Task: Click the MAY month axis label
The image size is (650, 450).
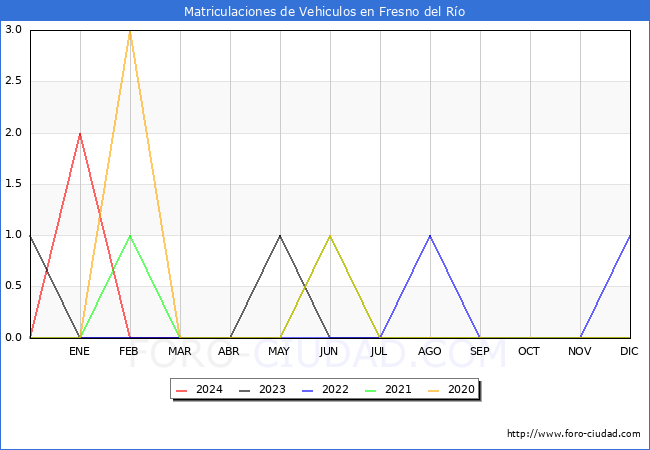Action: (x=279, y=351)
